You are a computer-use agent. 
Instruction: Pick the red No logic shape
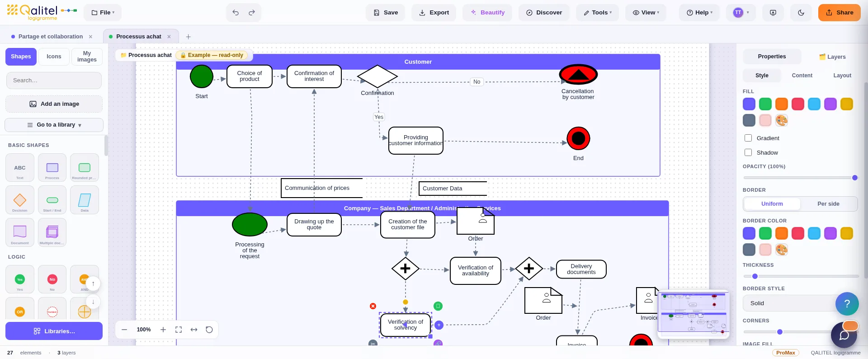coord(52,279)
